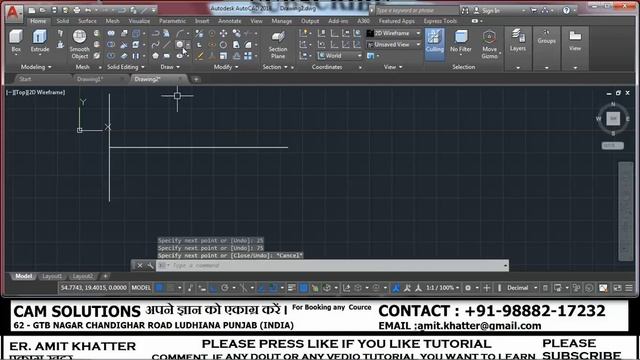This screenshot has width=640, height=360.
Task: Open the Start file tab
Action: pos(25,79)
